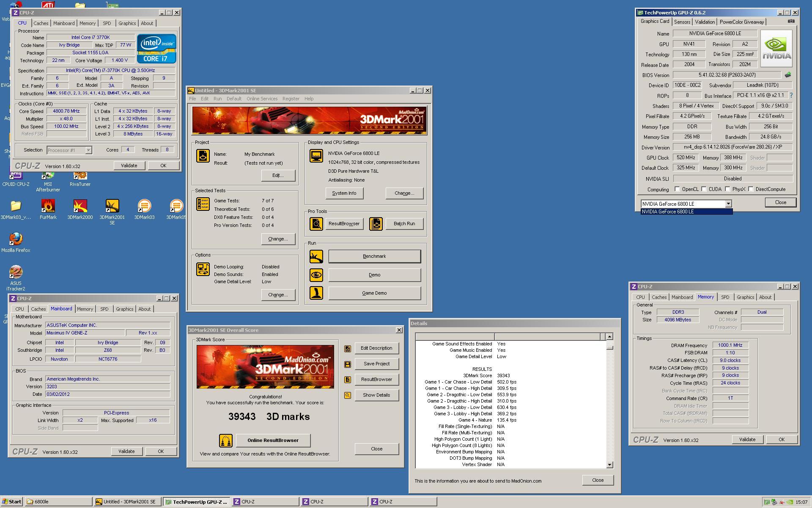Screen dimensions: 812x508
Task: Click the Edit Description icon in Overall Score
Action: 347,348
